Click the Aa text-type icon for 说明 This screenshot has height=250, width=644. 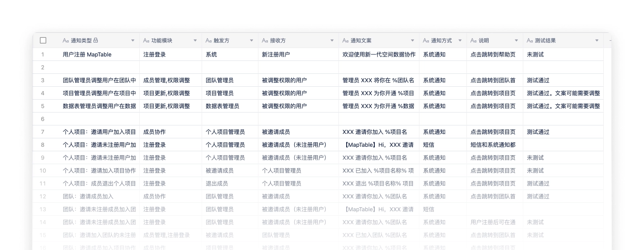click(473, 41)
